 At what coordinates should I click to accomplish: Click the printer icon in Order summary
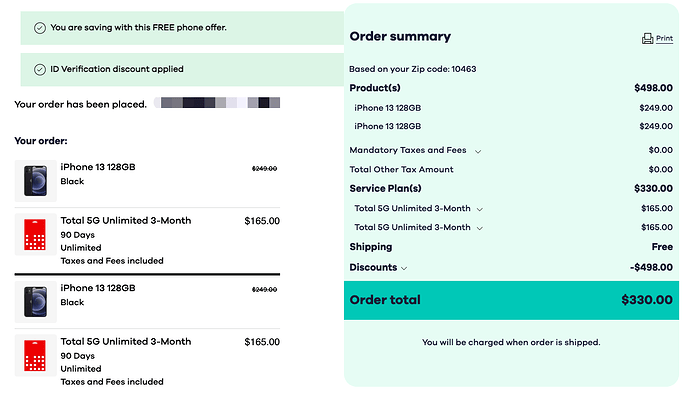click(647, 39)
